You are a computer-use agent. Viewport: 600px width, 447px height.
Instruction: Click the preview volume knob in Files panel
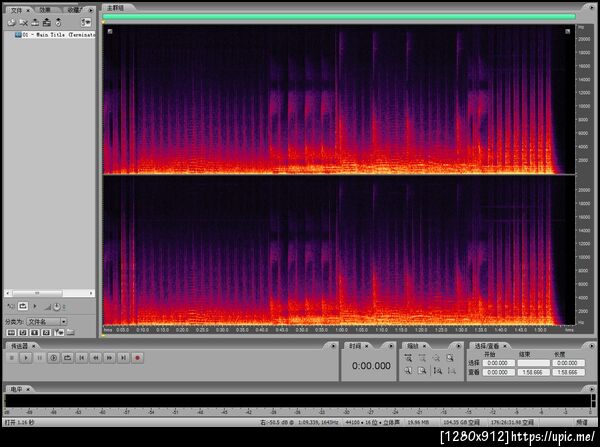pos(57,307)
